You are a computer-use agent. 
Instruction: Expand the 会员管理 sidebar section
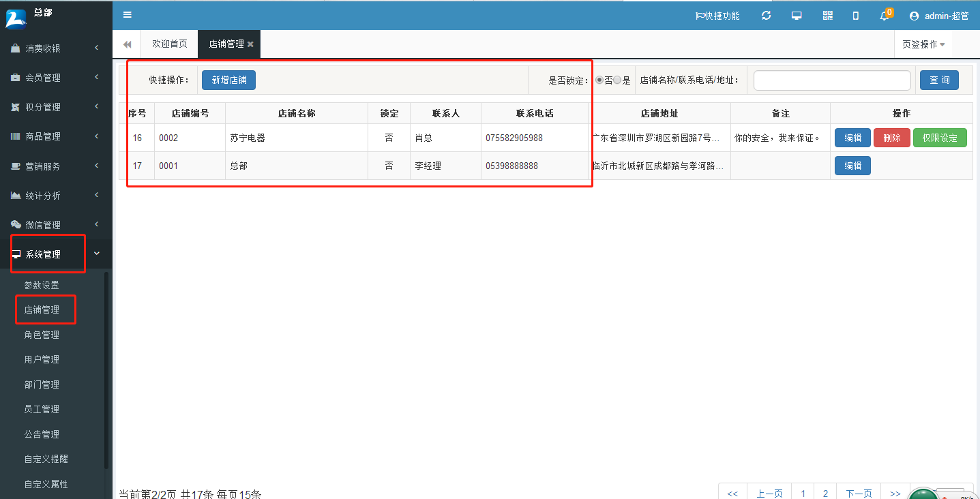pyautogui.click(x=43, y=77)
